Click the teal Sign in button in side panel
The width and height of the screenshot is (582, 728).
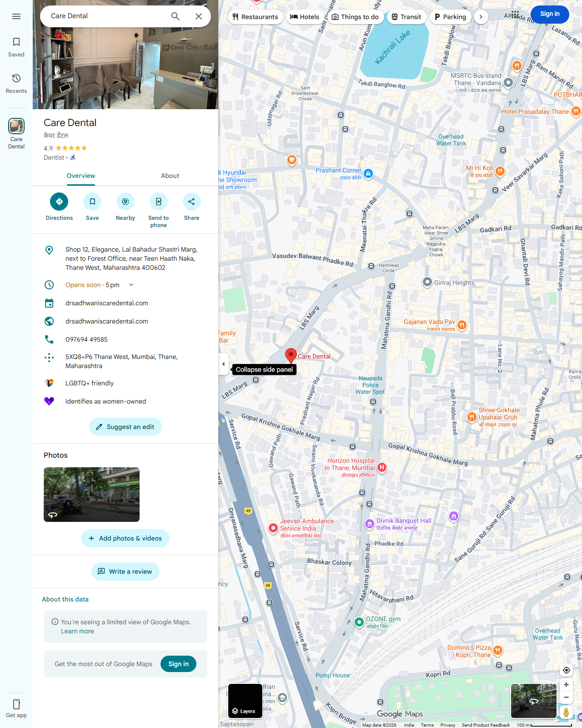[x=178, y=664]
